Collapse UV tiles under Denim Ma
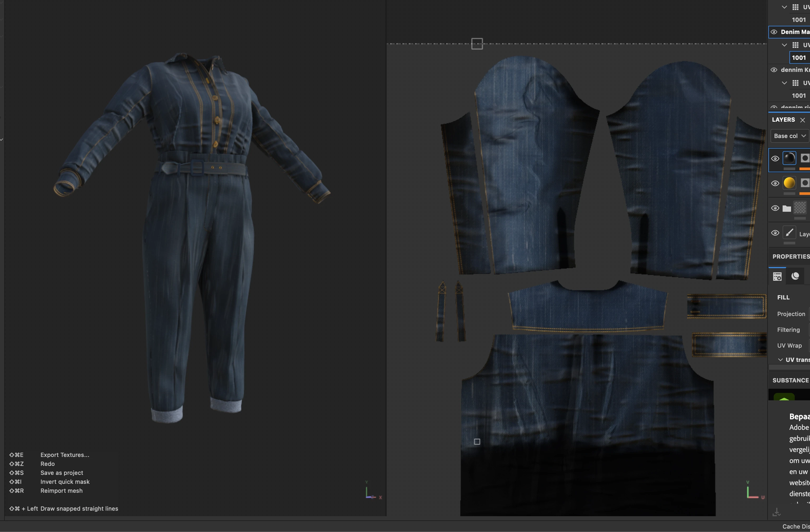 point(784,45)
